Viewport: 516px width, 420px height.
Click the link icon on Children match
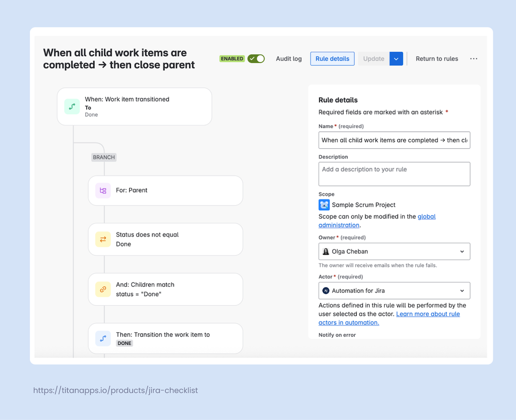tap(103, 289)
